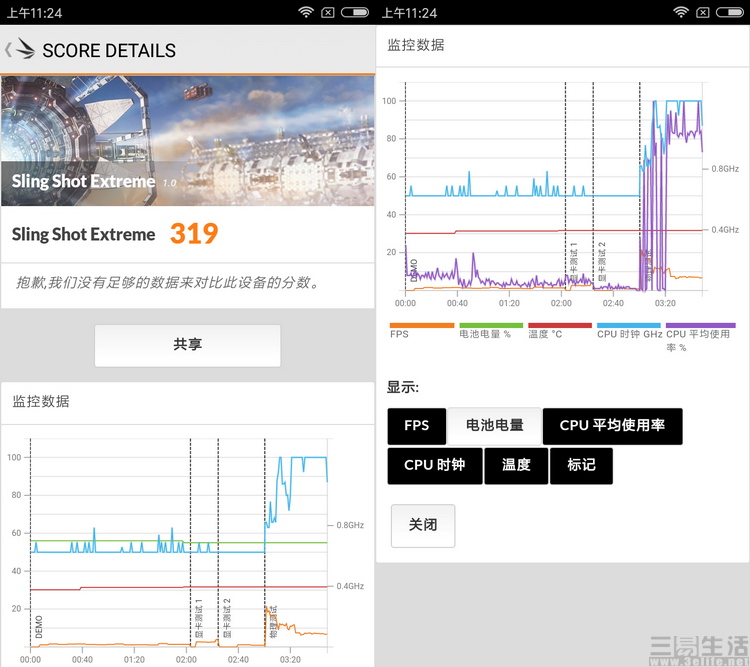Tap the 0.8GHz axis label in right chart
The width and height of the screenshot is (750, 667).
[725, 169]
